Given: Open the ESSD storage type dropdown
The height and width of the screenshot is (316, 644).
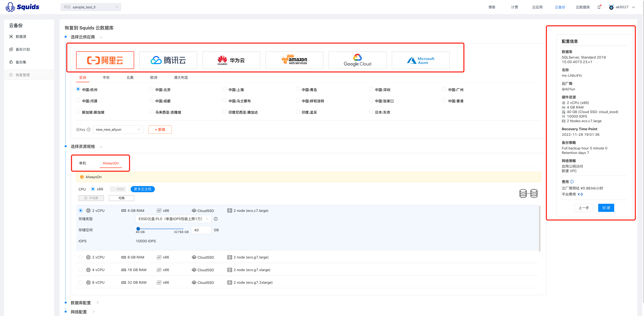Looking at the screenshot, I should 173,219.
